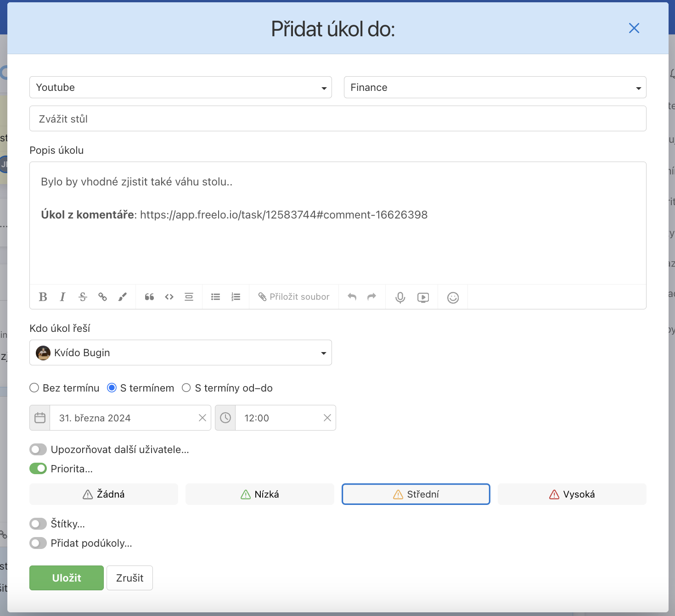Image resolution: width=675 pixels, height=616 pixels.
Task: Open the freelo.io comment link in description
Action: [284, 215]
